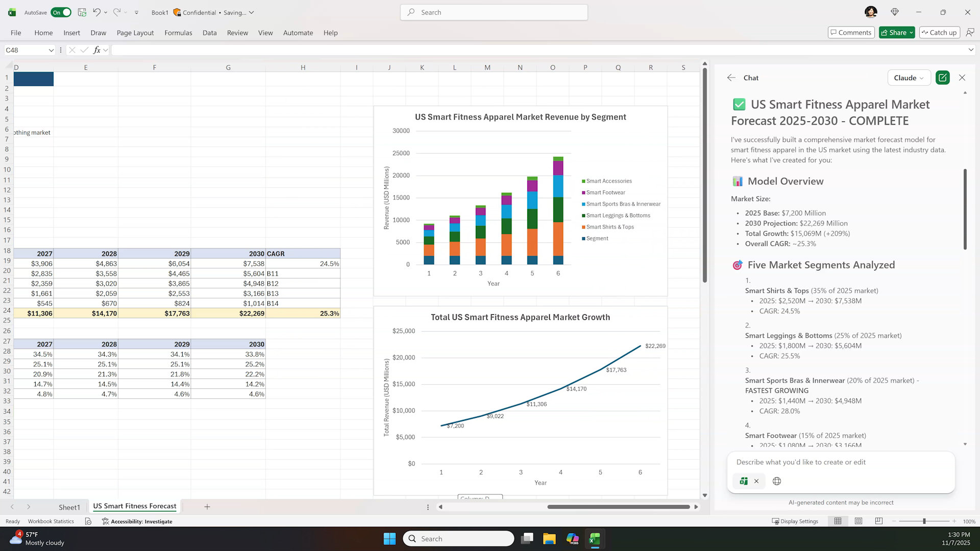Screen dimensions: 980x551
Task: Click the back arrow in the Chat panel
Action: 731,78
